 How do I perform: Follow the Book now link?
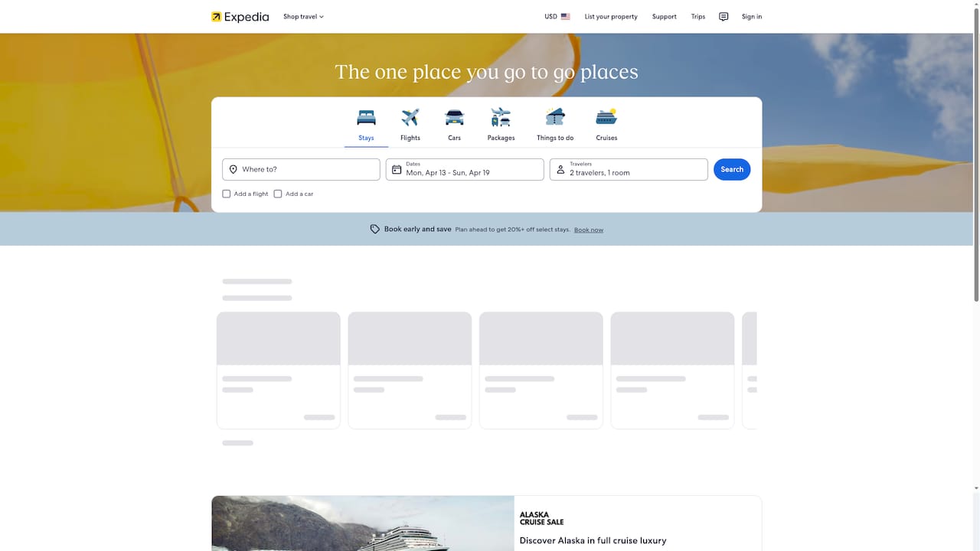click(x=588, y=230)
